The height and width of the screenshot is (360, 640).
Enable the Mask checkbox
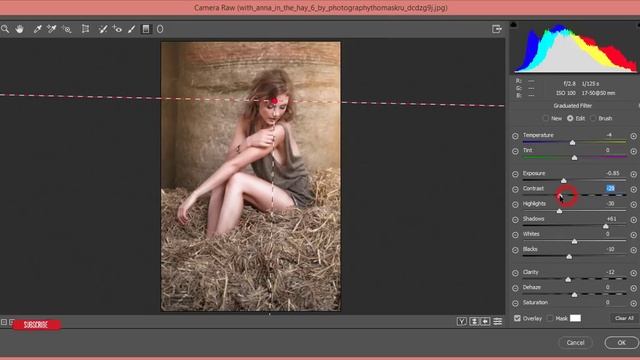pos(550,318)
